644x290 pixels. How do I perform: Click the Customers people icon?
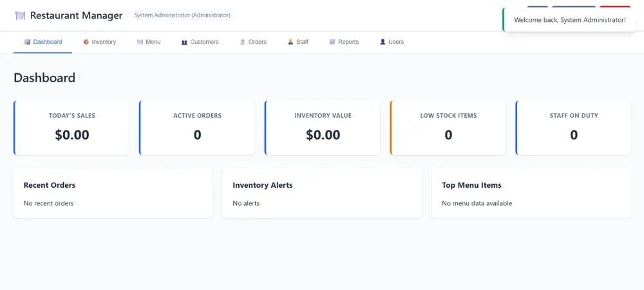pyautogui.click(x=184, y=42)
